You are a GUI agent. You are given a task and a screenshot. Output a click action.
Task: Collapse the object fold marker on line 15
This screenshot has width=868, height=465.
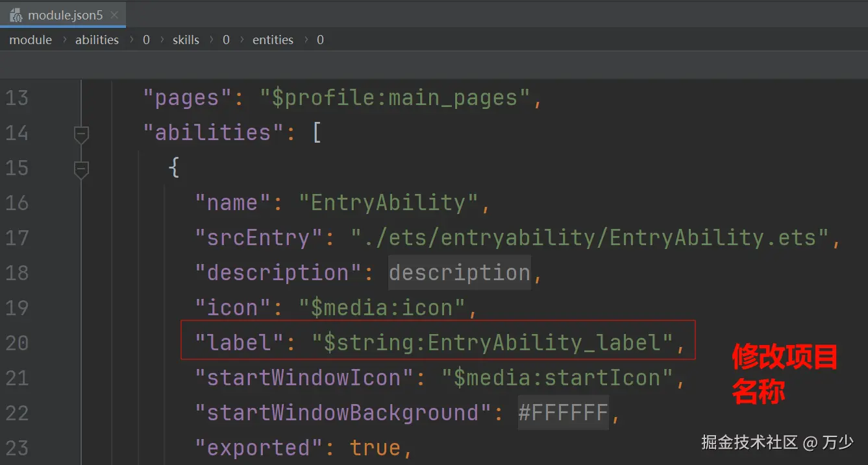pos(81,169)
